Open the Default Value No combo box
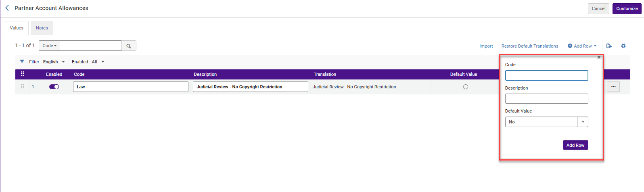The width and height of the screenshot is (644, 192). pos(546,122)
